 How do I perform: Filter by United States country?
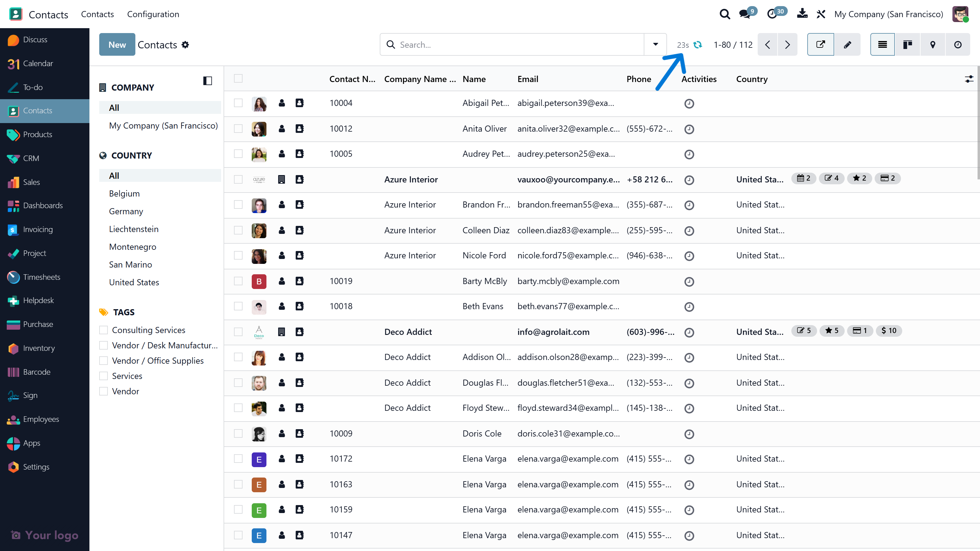pyautogui.click(x=134, y=282)
